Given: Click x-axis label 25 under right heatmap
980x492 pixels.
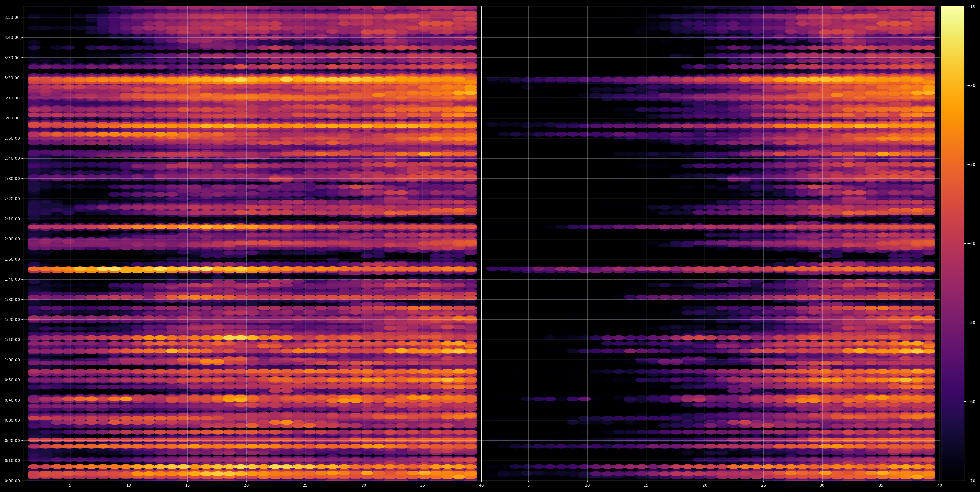Looking at the screenshot, I should pos(763,486).
